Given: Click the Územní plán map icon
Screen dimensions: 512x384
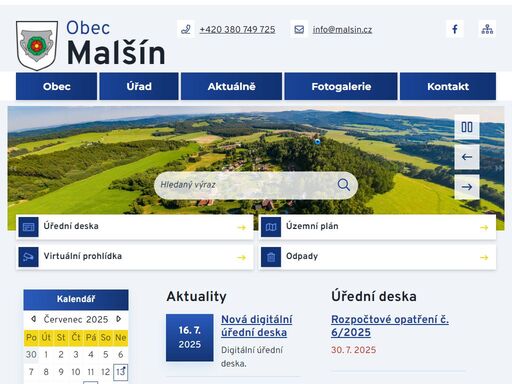Looking at the screenshot, I should (x=271, y=227).
